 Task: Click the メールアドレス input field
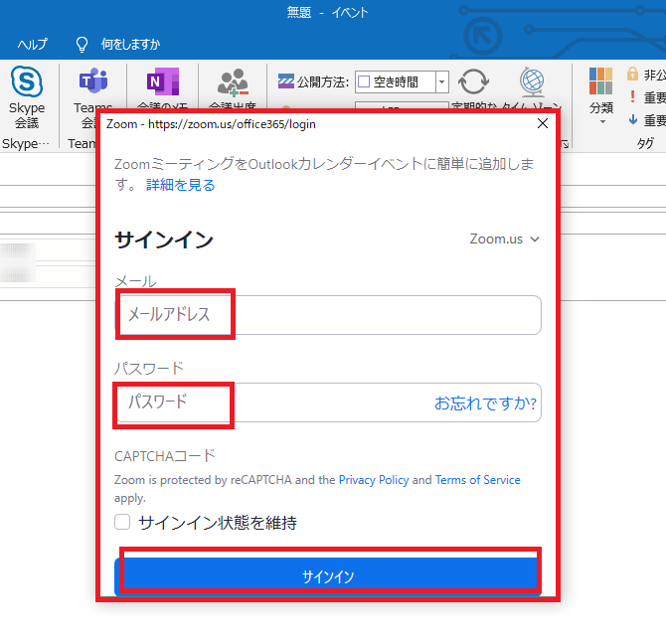(328, 315)
